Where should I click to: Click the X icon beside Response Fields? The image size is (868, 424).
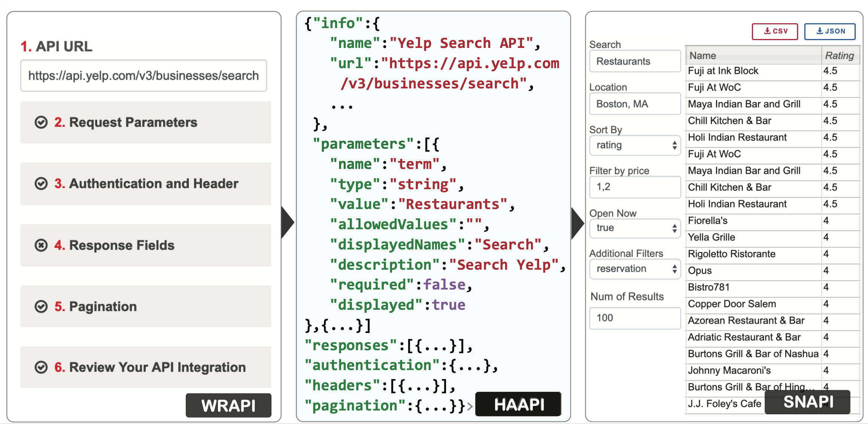click(x=41, y=245)
